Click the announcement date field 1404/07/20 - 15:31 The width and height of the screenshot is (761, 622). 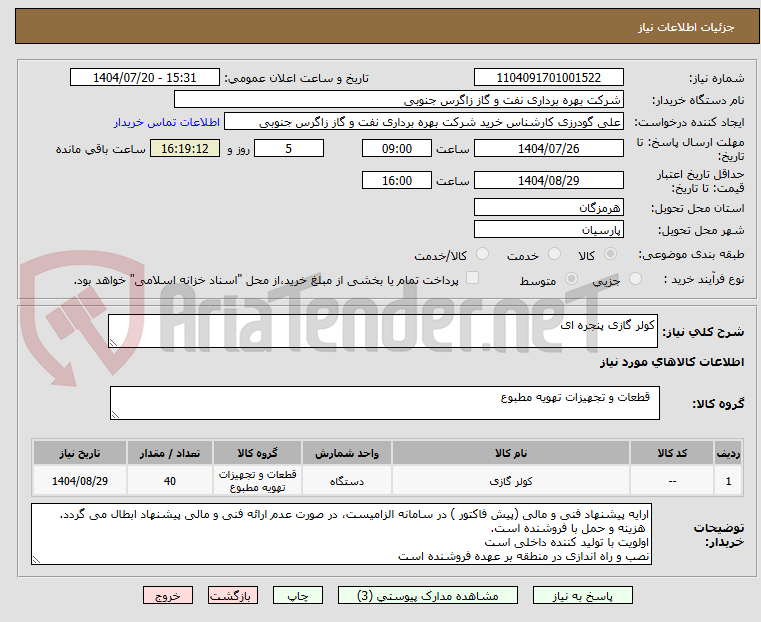[x=145, y=78]
